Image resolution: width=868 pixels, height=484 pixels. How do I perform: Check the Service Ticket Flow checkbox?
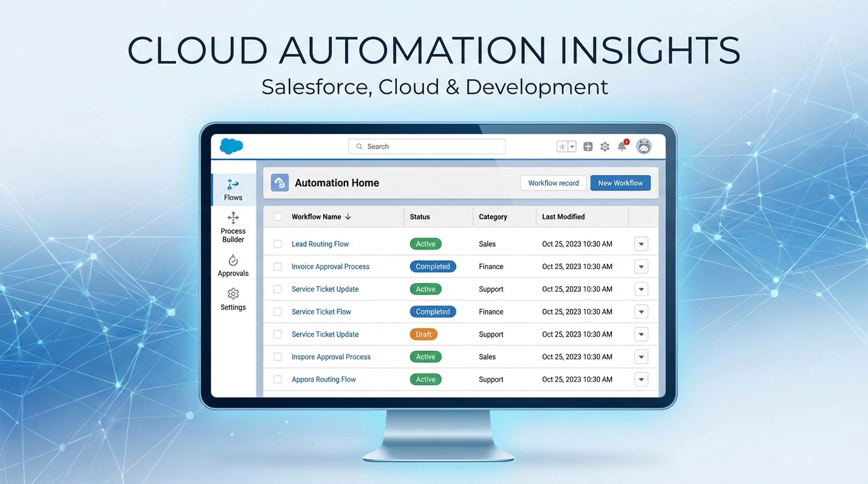(278, 312)
